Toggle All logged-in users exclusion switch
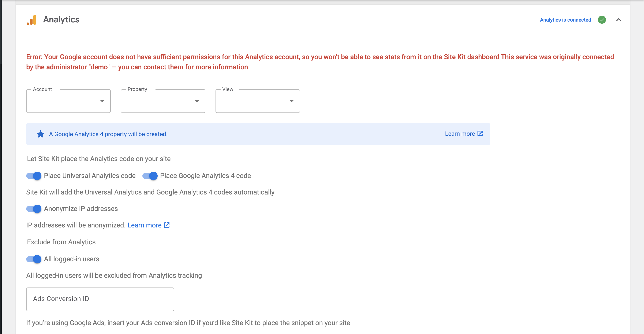Image resolution: width=644 pixels, height=334 pixels. point(34,259)
